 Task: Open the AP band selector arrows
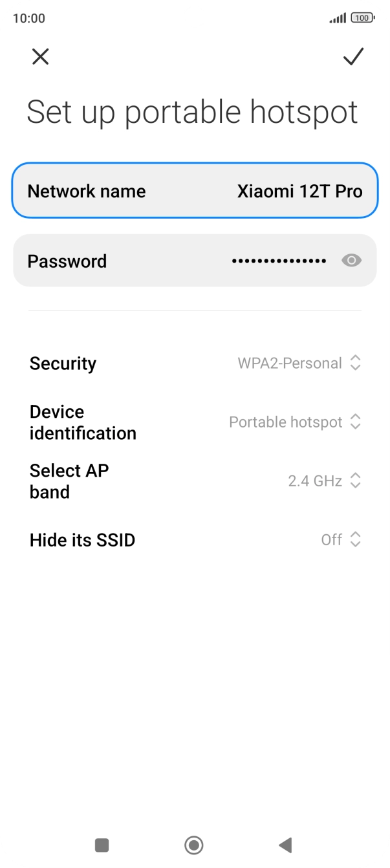(355, 481)
